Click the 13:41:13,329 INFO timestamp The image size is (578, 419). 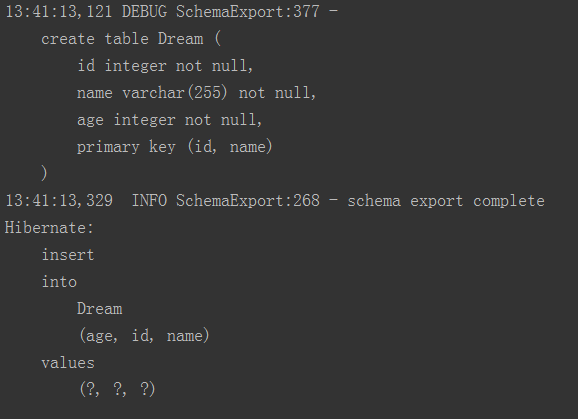[59, 201]
